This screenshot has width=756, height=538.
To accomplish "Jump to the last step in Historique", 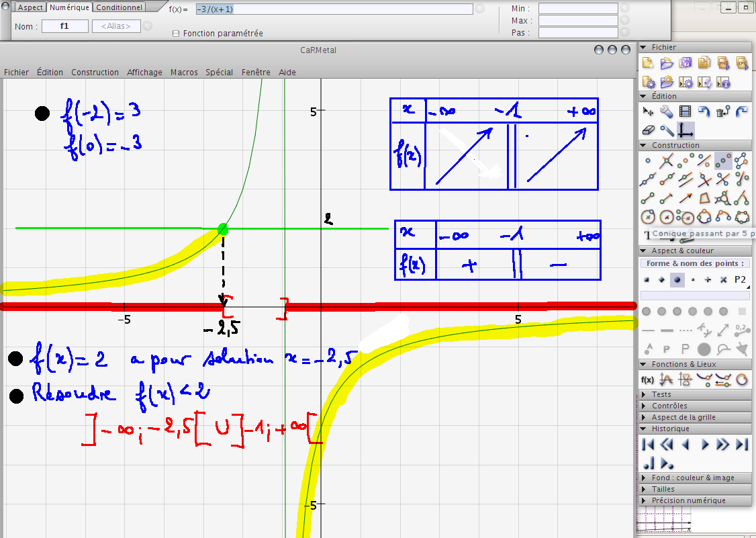I will pyautogui.click(x=742, y=445).
